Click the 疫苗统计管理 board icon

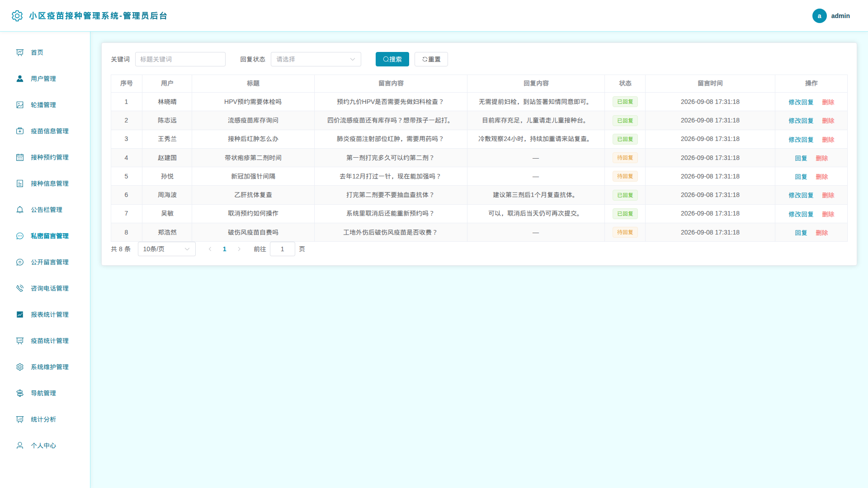pos(20,341)
